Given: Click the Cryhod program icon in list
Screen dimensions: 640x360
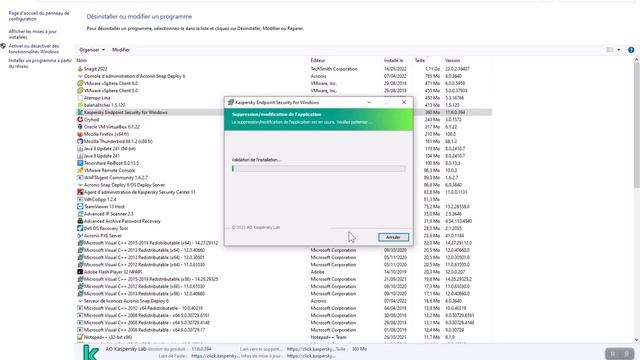Looking at the screenshot, I should click(x=80, y=120).
